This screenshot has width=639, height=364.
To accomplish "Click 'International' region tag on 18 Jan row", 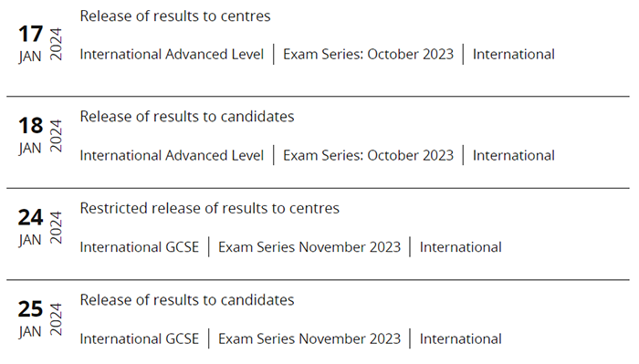I will [x=513, y=155].
